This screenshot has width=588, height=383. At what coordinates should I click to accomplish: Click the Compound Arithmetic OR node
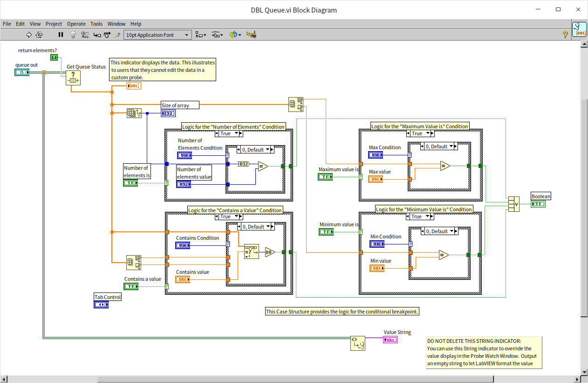click(513, 204)
